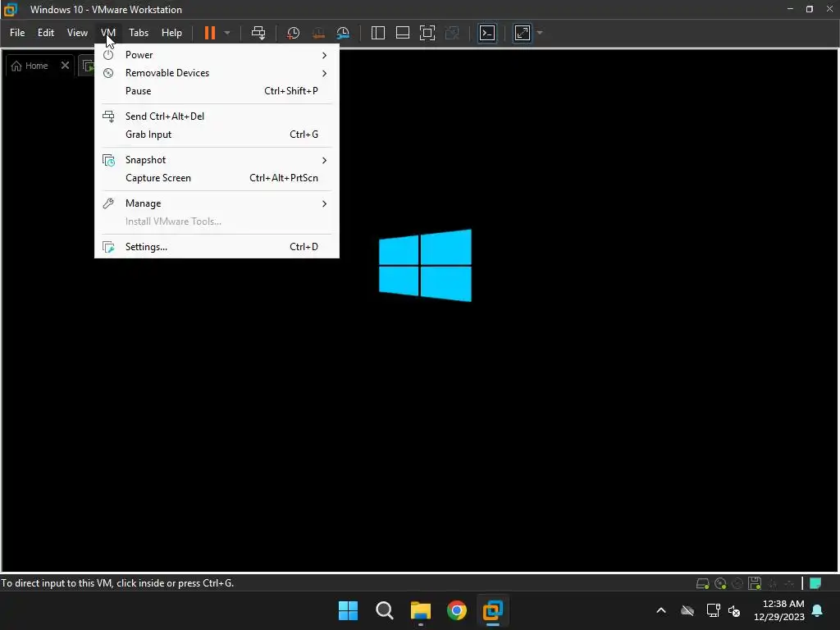Click the Windows 10 VM tab icon

[89, 66]
